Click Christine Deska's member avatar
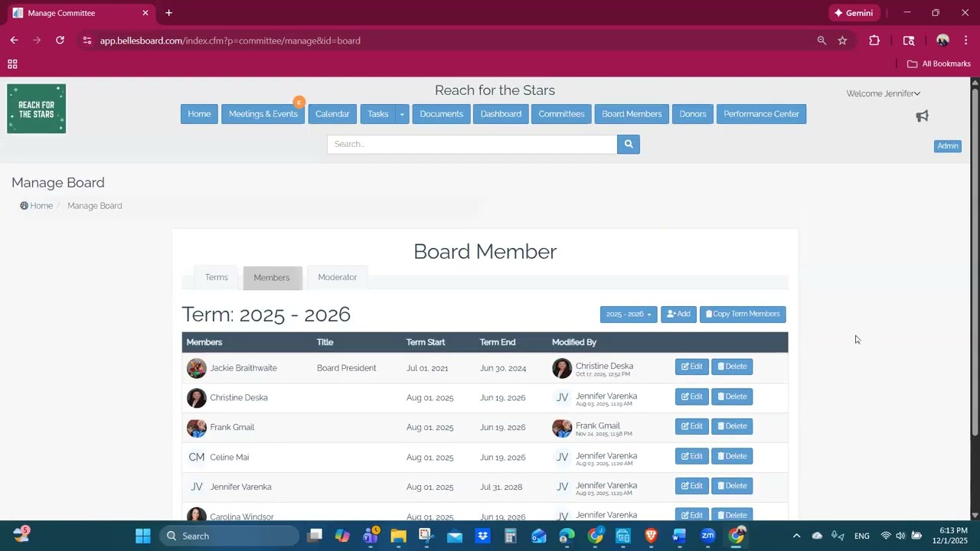 coord(197,398)
